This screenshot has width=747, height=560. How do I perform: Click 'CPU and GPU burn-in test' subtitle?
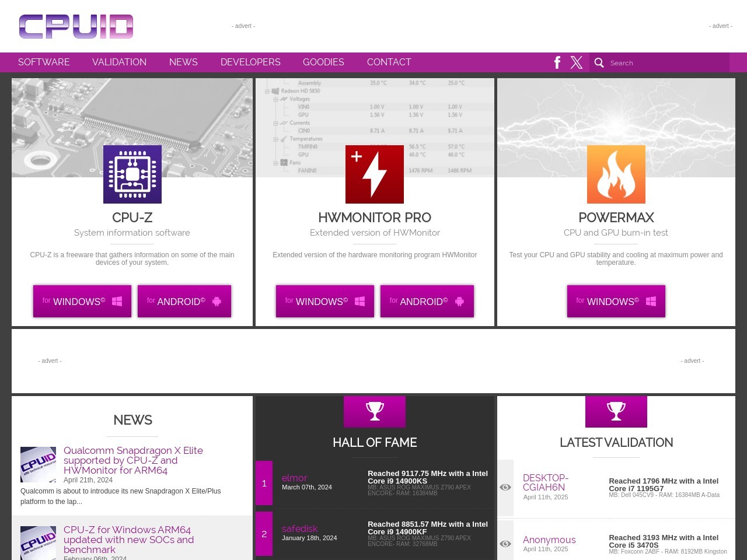[616, 233]
